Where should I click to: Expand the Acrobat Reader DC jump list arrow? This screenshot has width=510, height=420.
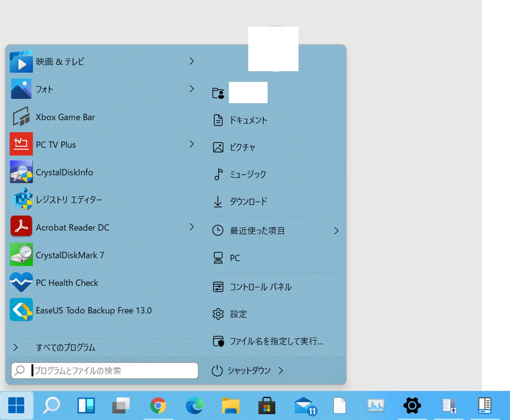click(192, 227)
